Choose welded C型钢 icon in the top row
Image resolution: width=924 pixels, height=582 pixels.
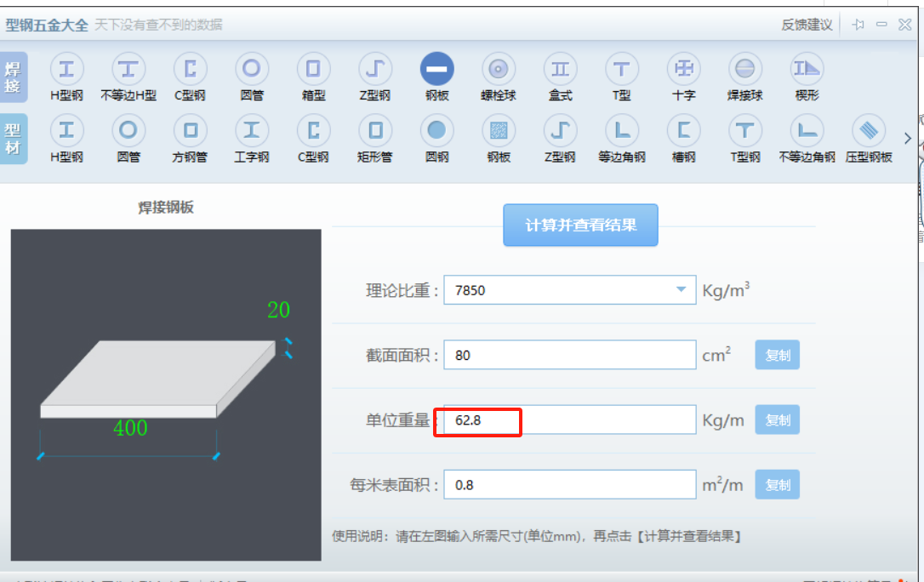pos(190,70)
